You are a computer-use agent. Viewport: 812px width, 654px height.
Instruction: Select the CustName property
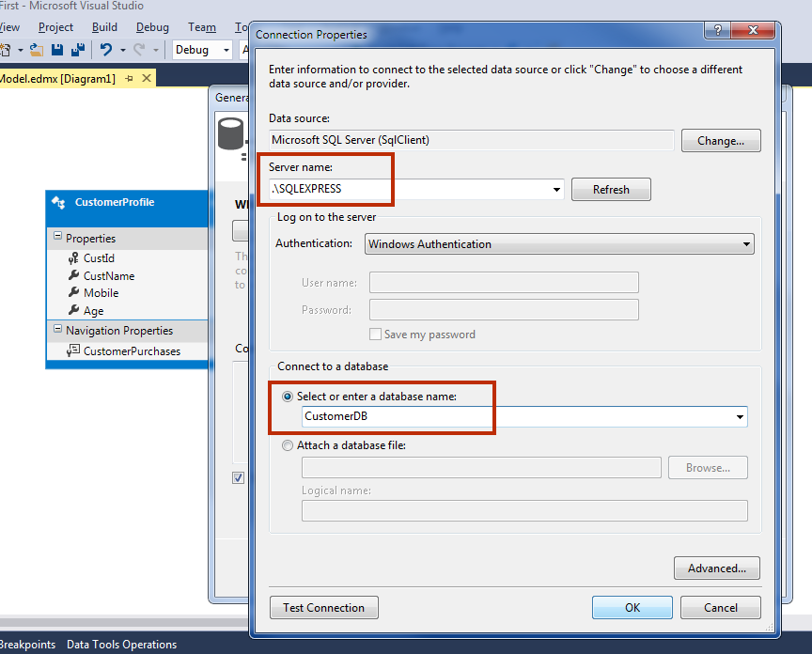(x=109, y=275)
